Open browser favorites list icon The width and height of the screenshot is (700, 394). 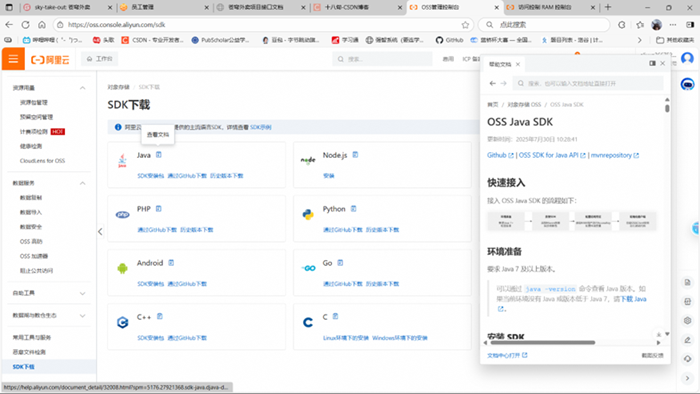[x=640, y=25]
